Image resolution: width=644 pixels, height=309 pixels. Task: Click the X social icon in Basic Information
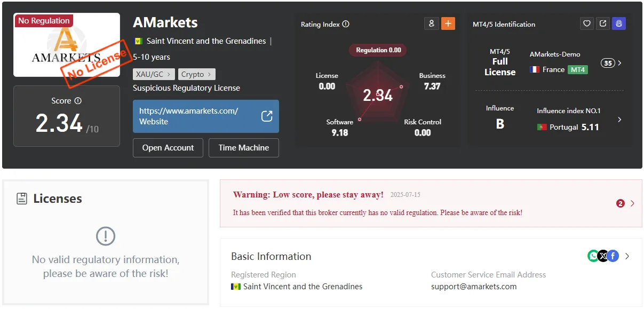pyautogui.click(x=603, y=256)
